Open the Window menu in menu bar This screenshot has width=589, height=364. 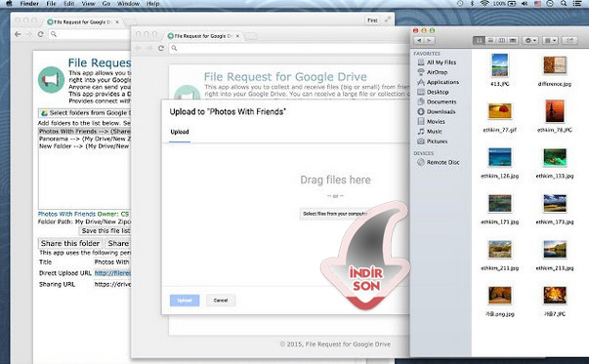(x=129, y=4)
